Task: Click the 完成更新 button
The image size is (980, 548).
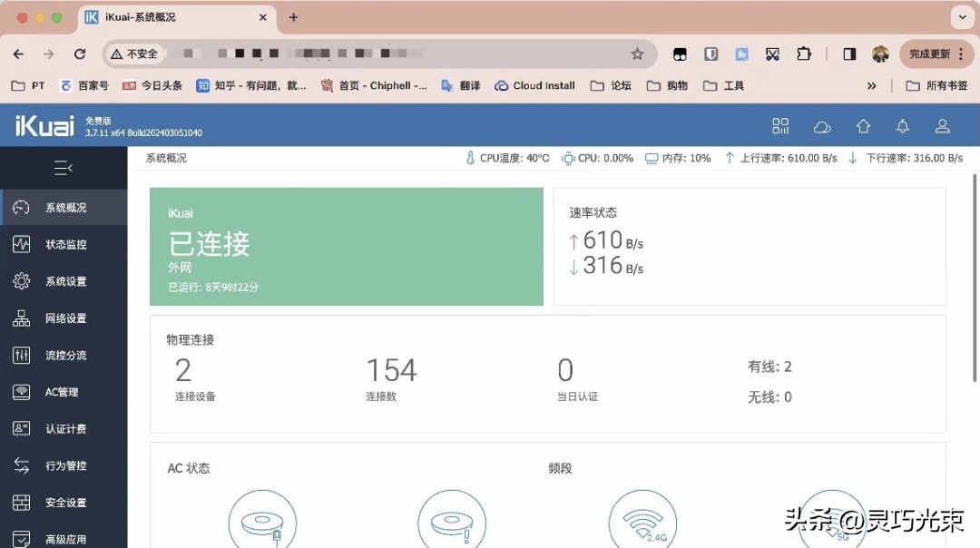Action: coord(929,54)
